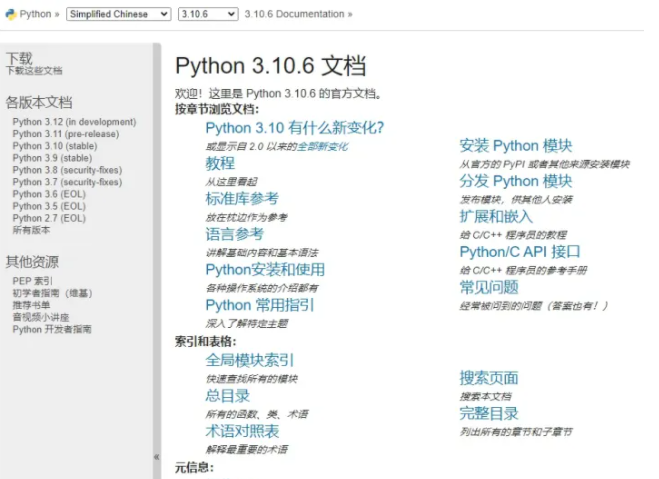Click description 从这里看起
The width and height of the screenshot is (659, 479).
[231, 182]
